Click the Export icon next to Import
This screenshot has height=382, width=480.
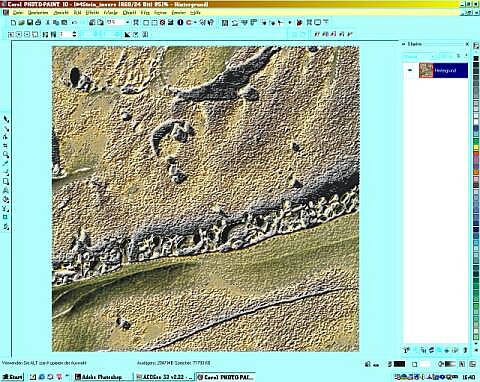[100, 23]
